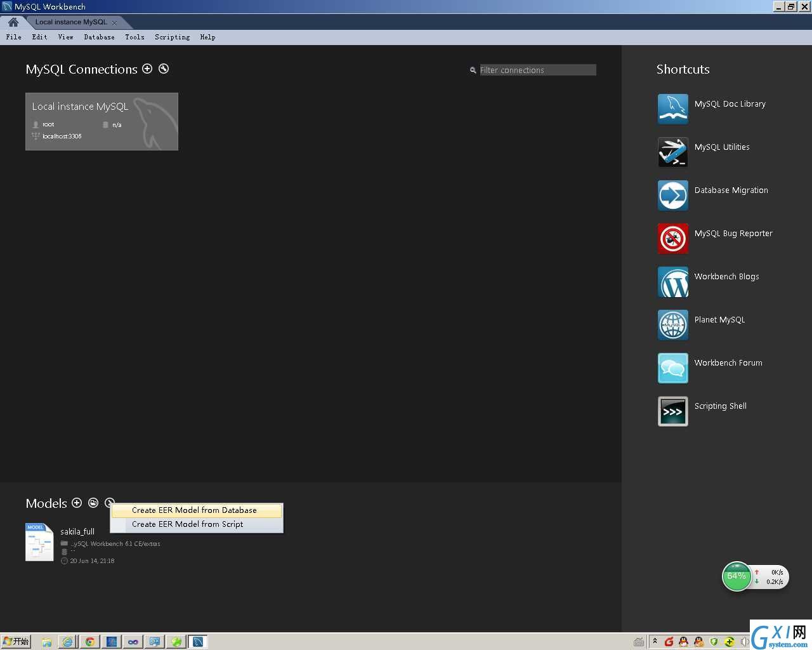Select the sakila_full model name
Viewport: 812px width, 650px height.
[x=77, y=532]
